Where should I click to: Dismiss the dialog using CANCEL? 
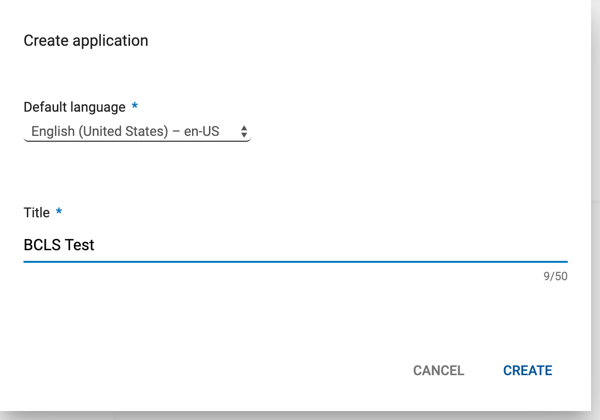(x=439, y=370)
